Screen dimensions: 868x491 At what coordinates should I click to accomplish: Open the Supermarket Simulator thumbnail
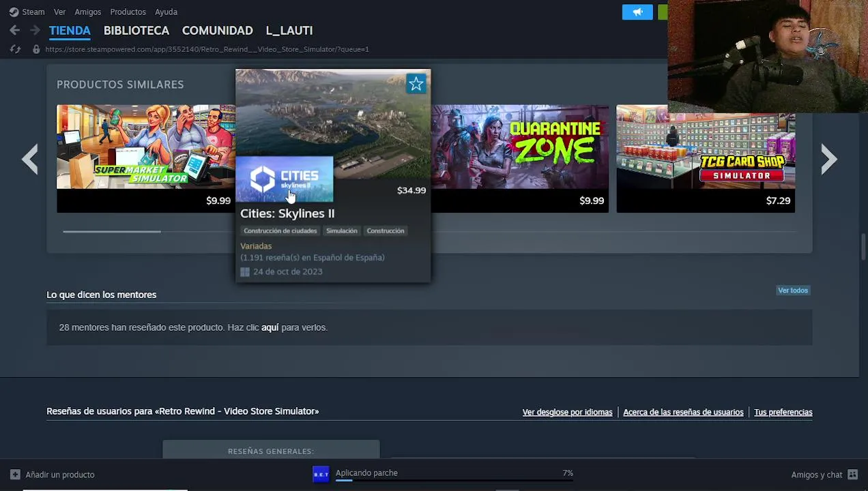(146, 147)
